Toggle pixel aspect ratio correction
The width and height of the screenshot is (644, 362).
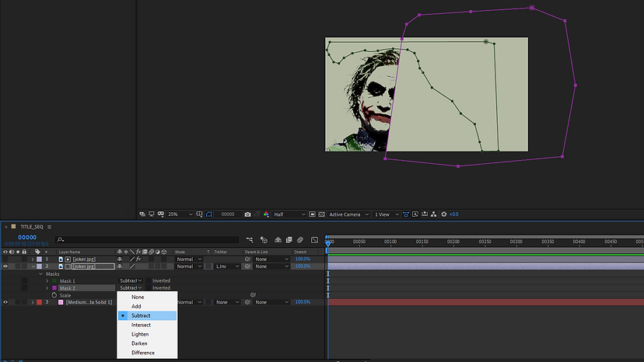click(406, 214)
